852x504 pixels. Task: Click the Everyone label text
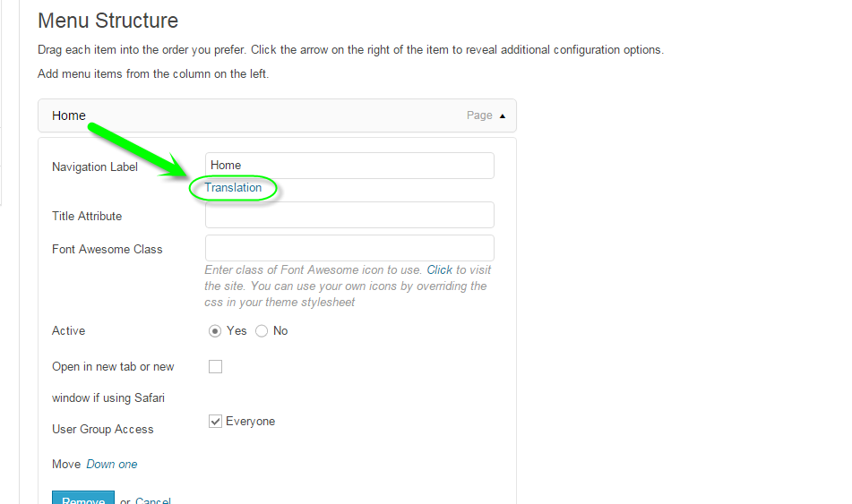click(x=251, y=422)
